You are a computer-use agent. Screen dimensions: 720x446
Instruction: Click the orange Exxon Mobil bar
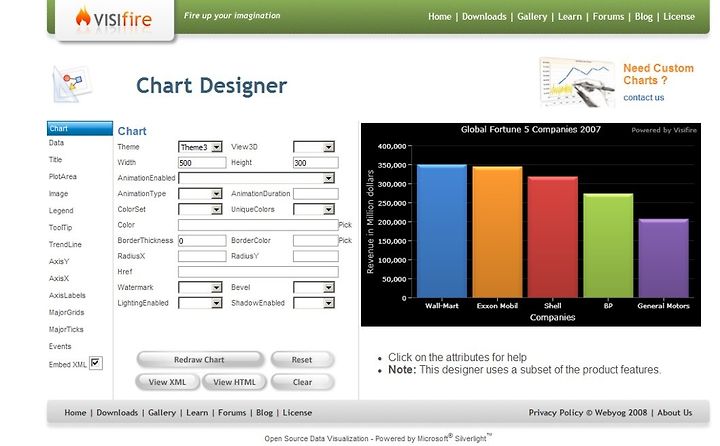497,232
